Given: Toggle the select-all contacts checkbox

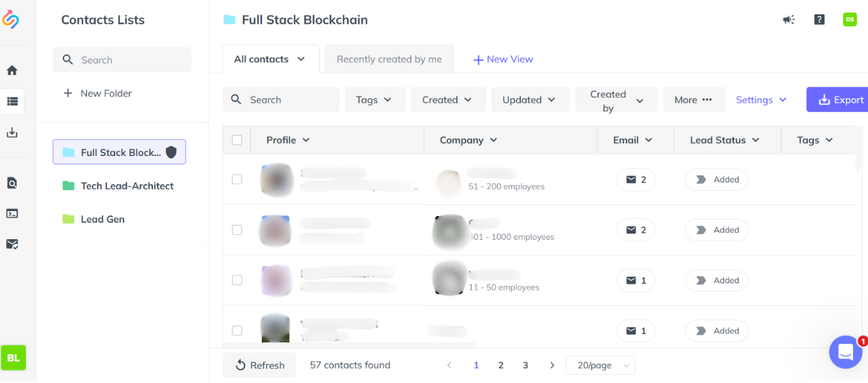Looking at the screenshot, I should 237,140.
